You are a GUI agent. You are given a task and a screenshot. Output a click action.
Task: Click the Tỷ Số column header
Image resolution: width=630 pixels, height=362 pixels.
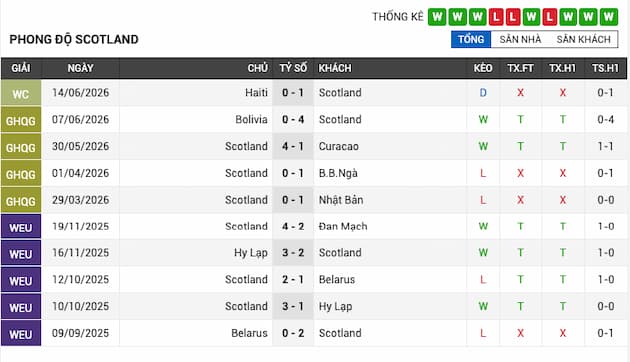click(x=293, y=68)
